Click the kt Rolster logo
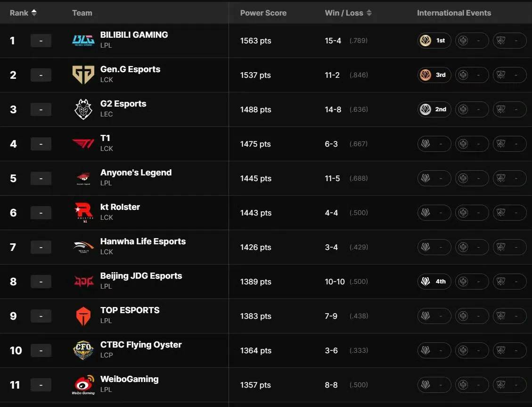The height and width of the screenshot is (407, 532). point(83,213)
